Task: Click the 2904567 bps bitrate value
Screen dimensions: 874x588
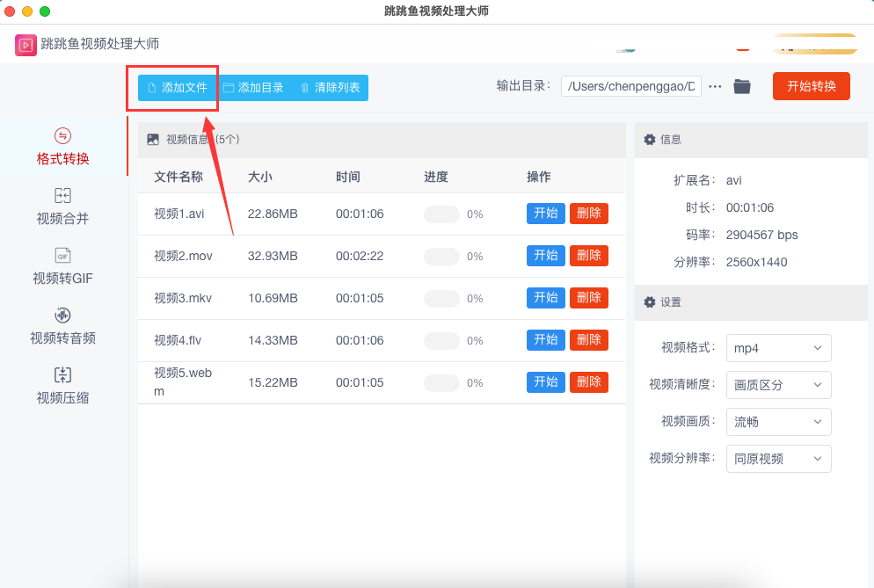Action: [x=761, y=236]
